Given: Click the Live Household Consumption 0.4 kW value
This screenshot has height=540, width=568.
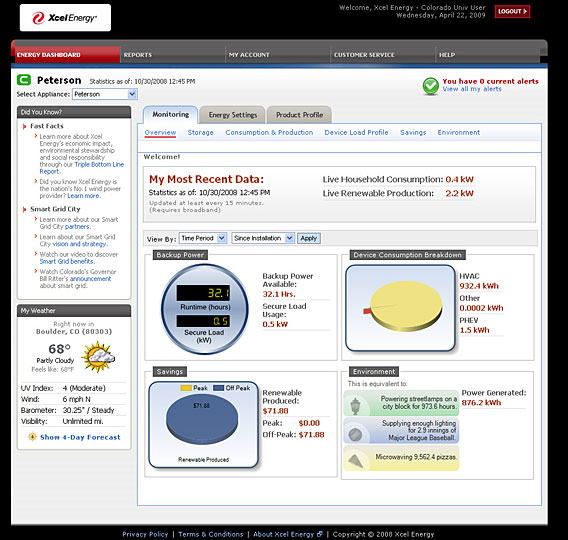Looking at the screenshot, I should (x=459, y=180).
